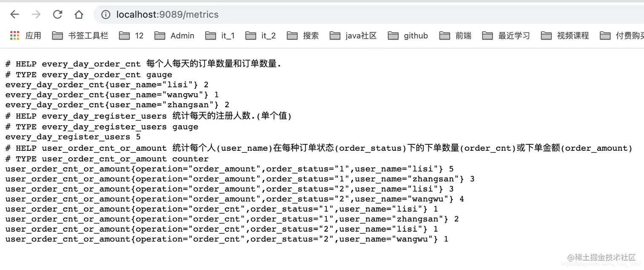644x270 pixels.
Task: Click the every_day_register_users 5 value line
Action: click(x=73, y=137)
